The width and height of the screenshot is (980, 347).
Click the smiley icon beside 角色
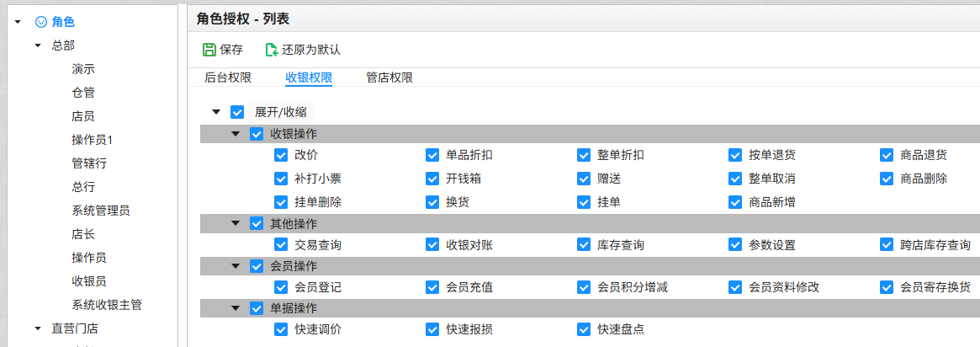pyautogui.click(x=41, y=22)
